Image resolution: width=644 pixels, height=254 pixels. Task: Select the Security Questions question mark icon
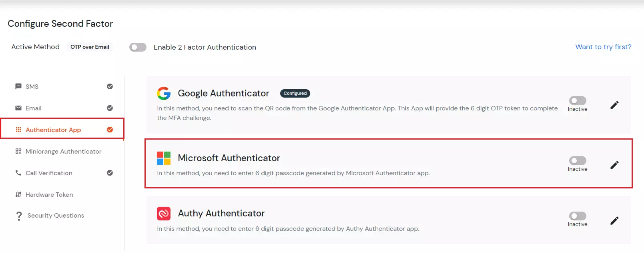pos(18,216)
